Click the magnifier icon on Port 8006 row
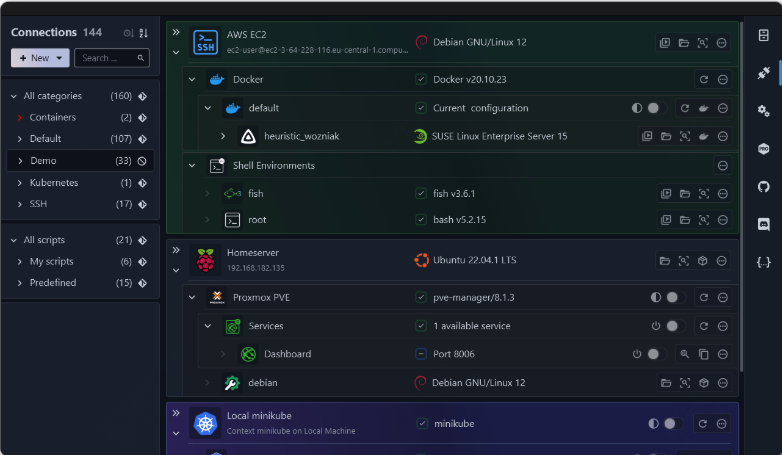Image resolution: width=782 pixels, height=455 pixels. pos(685,354)
